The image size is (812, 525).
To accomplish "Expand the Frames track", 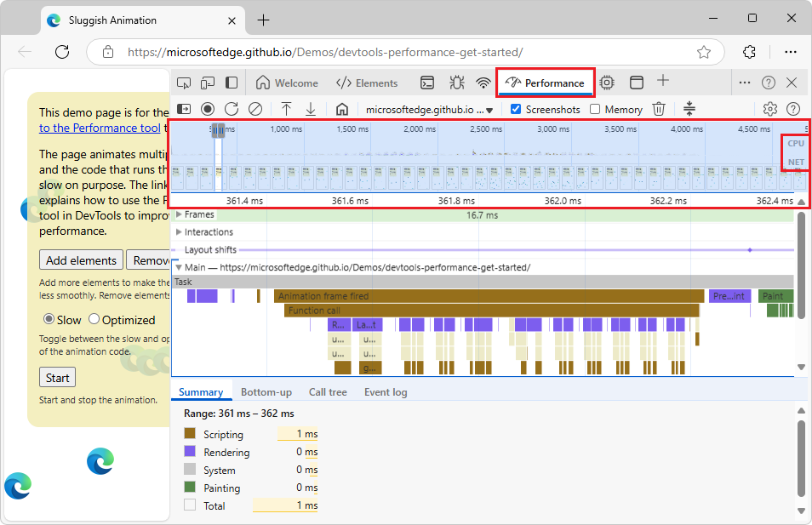I will (x=180, y=214).
